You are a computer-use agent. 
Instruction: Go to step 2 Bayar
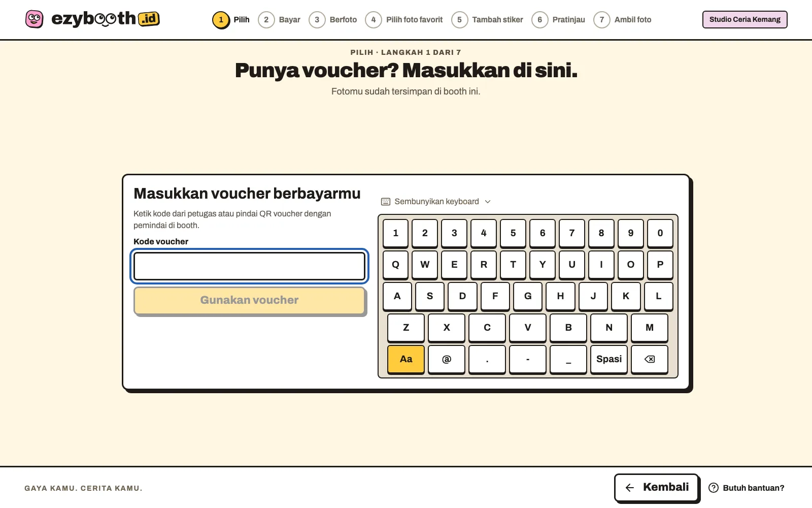coord(279,20)
